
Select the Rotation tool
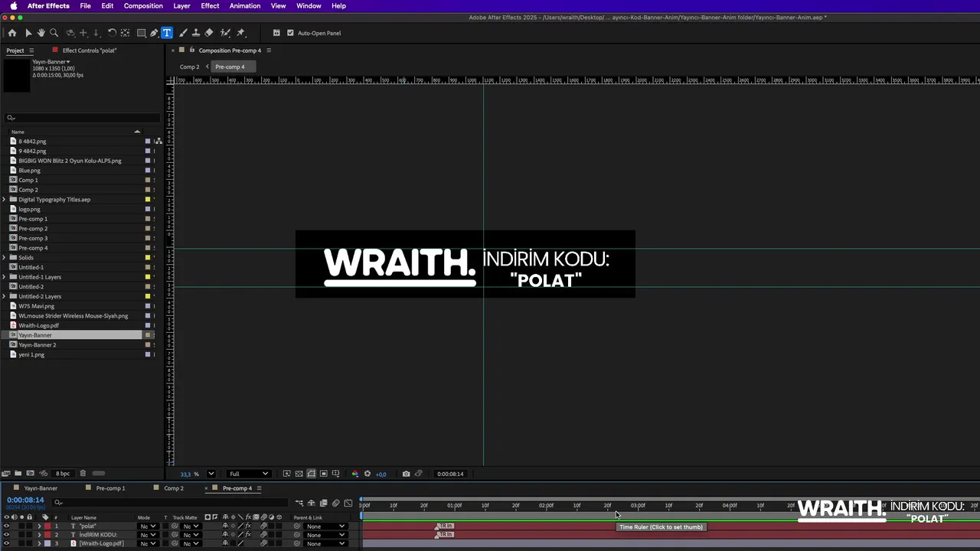(112, 33)
